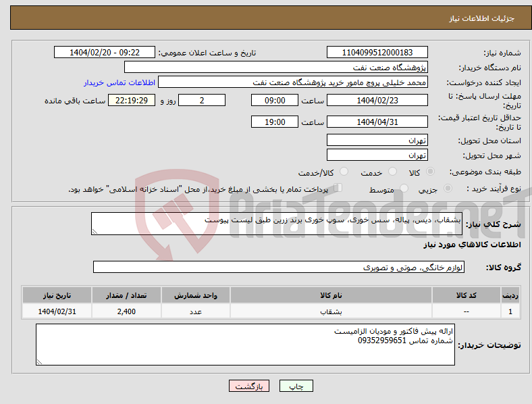Click the quantity cell 2,400
The height and width of the screenshot is (404, 532).
coord(126,311)
